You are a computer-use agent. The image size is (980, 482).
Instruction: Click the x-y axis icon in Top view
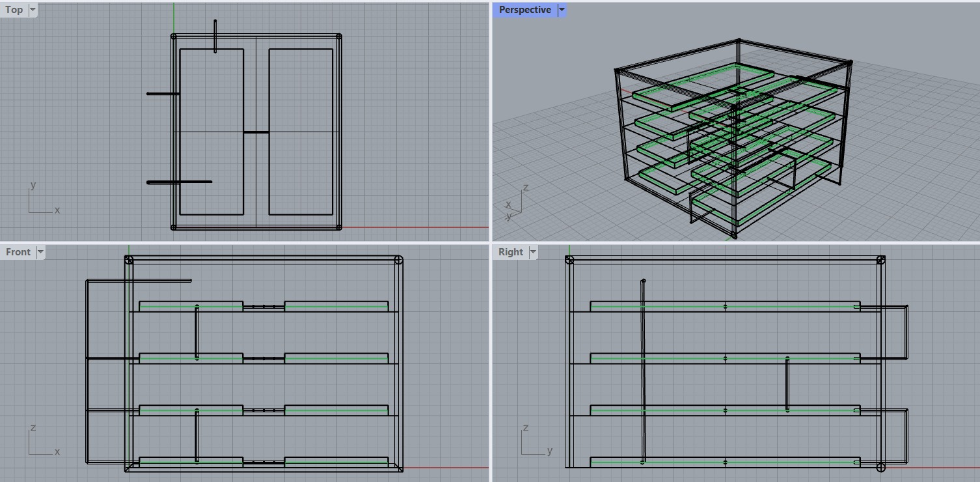tap(42, 201)
